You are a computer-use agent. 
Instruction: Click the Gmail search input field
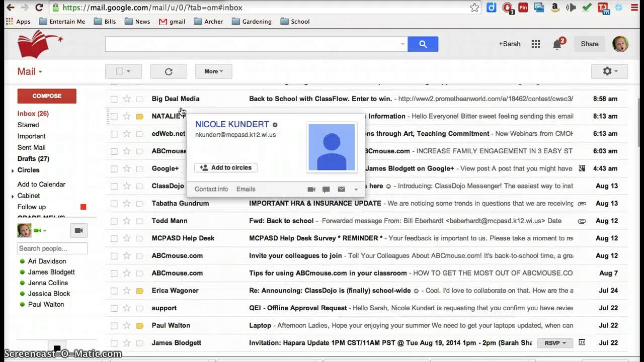coord(252,44)
